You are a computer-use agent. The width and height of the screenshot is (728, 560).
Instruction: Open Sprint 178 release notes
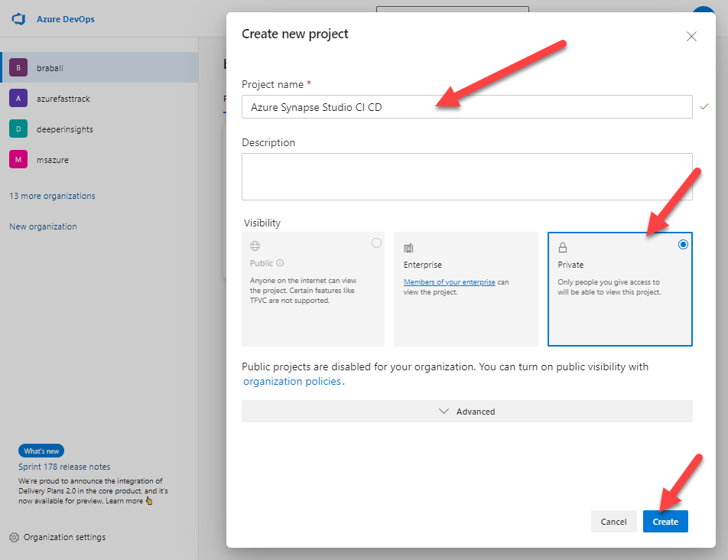64,467
